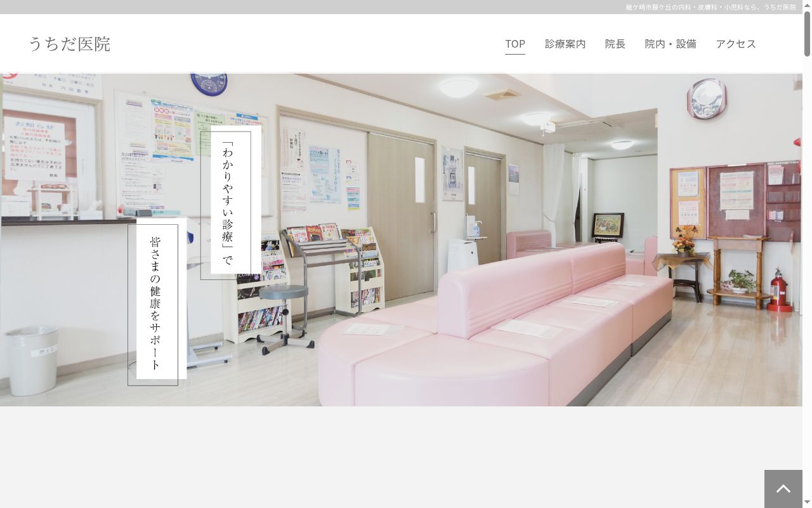Open the 診療案内 menu item
Viewport: 812px width, 508px height.
tap(565, 44)
